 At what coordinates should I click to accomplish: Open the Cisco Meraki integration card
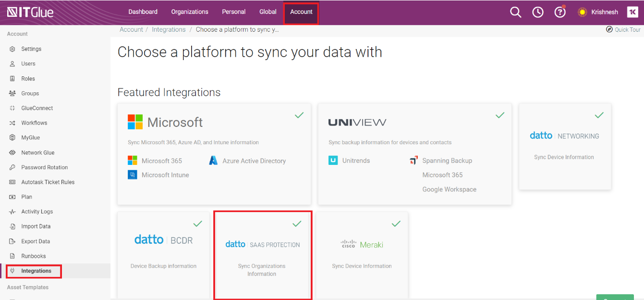[x=362, y=255]
